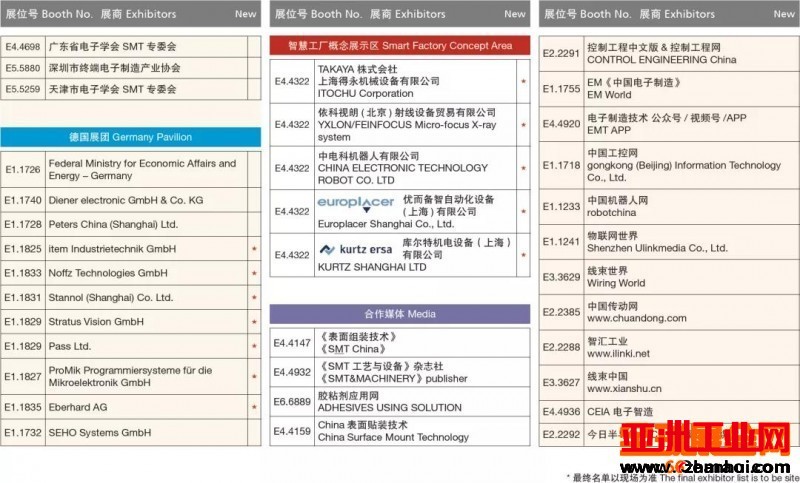
Task: Click "KURTZ SHANGHAI LTD" text
Action: (372, 267)
